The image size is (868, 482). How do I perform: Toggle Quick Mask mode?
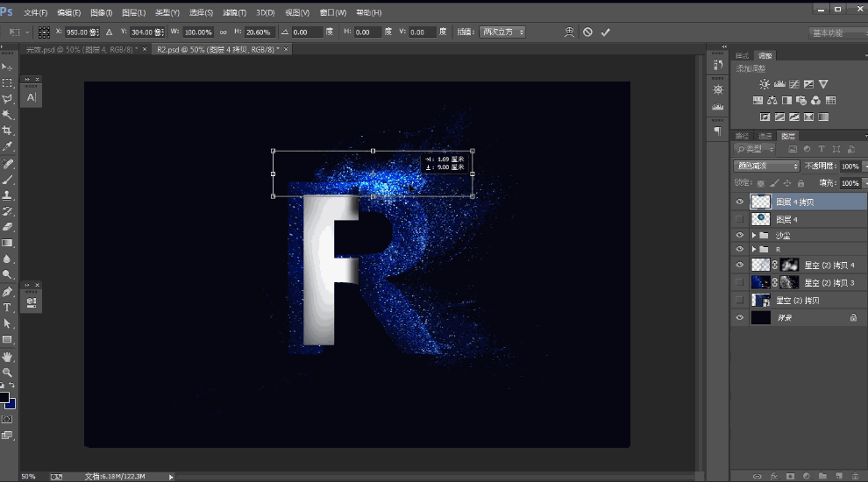pyautogui.click(x=7, y=420)
